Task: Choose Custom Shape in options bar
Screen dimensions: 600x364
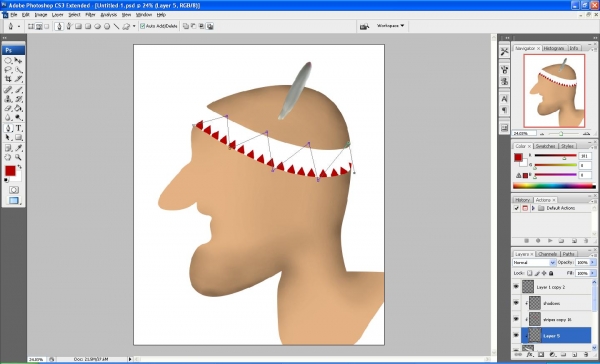Action: [126, 26]
